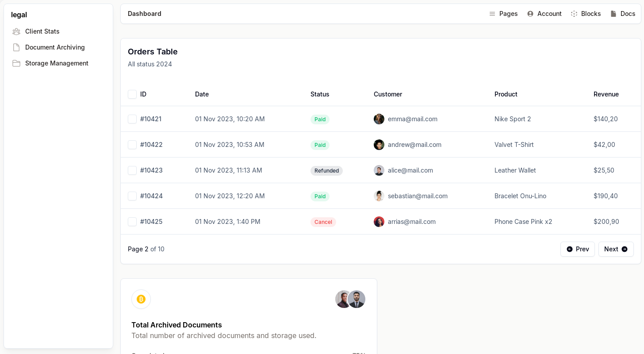The image size is (644, 354).
Task: Click emma@mail.com customer avatar
Action: point(379,119)
